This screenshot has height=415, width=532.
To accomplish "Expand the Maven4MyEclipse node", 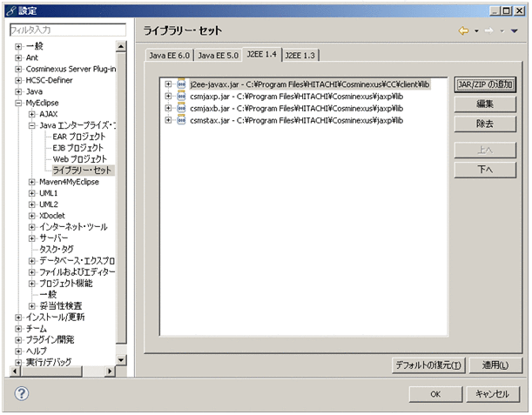I will 31,182.
